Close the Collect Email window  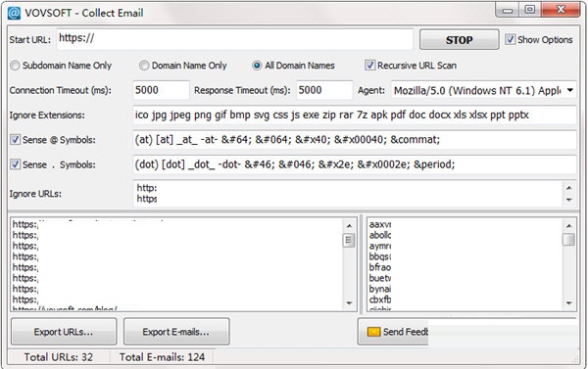pos(561,10)
